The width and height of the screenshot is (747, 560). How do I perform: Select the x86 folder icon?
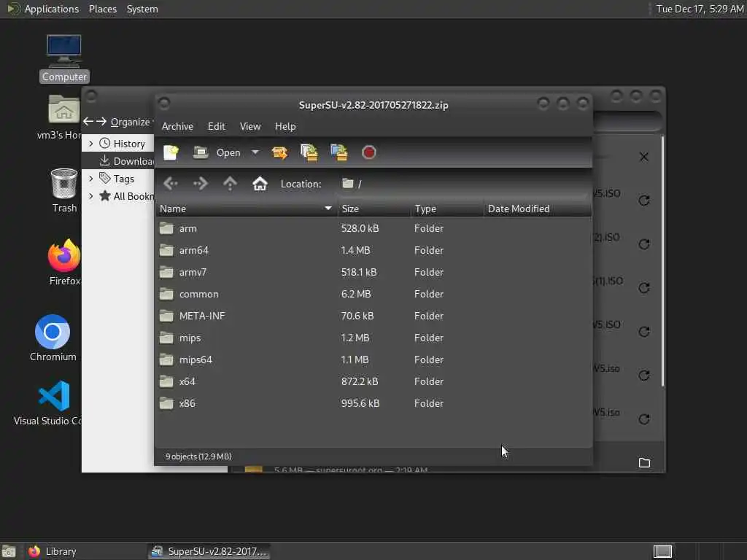[166, 403]
